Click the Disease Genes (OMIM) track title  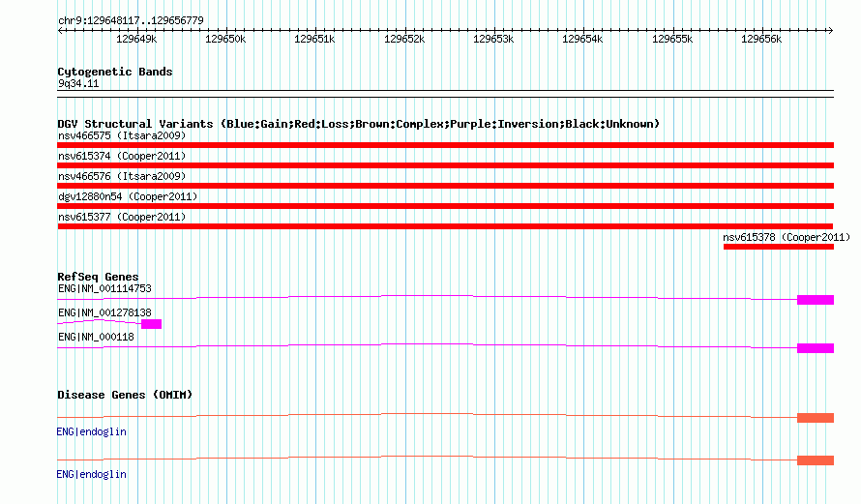(125, 395)
